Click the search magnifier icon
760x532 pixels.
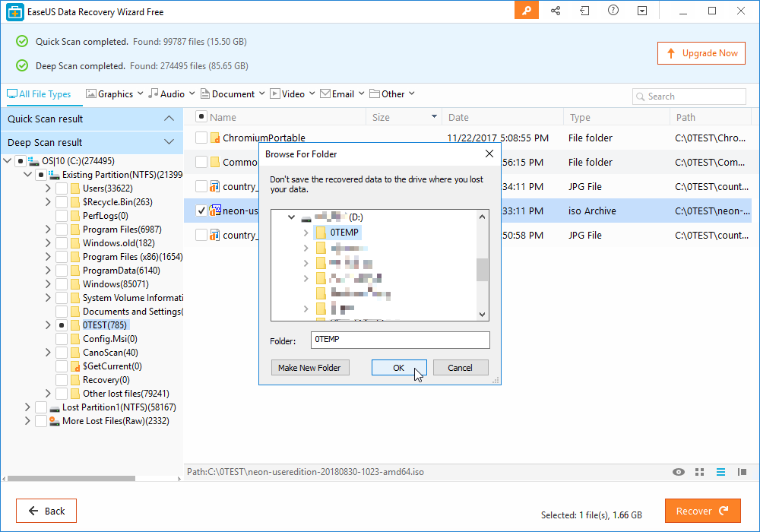point(640,97)
